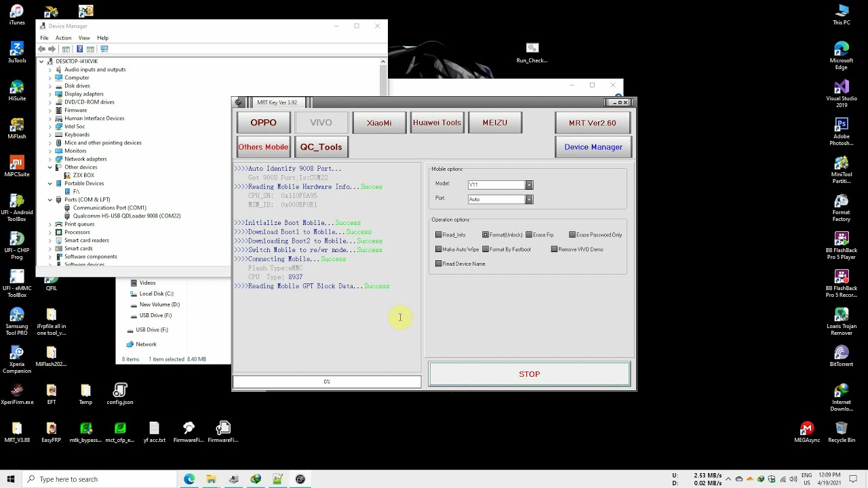The image size is (868, 488).
Task: Expand Audio inputs and outputs node
Action: [x=50, y=70]
